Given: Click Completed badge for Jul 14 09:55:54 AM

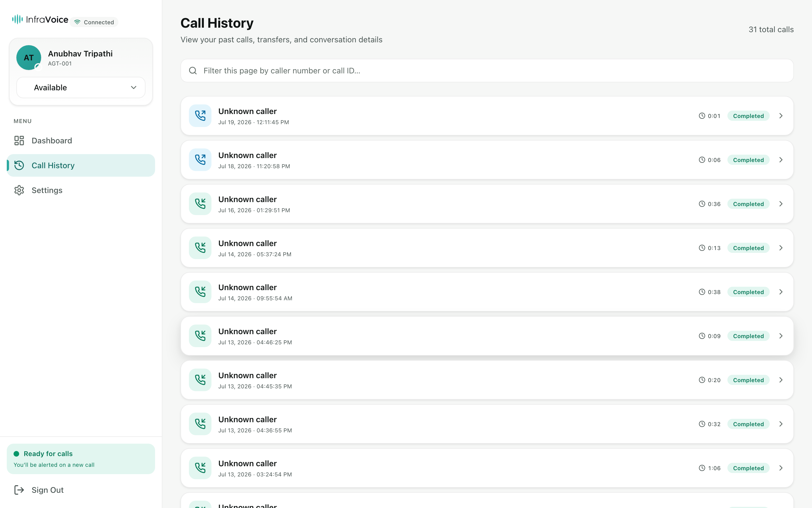Looking at the screenshot, I should coord(748,292).
